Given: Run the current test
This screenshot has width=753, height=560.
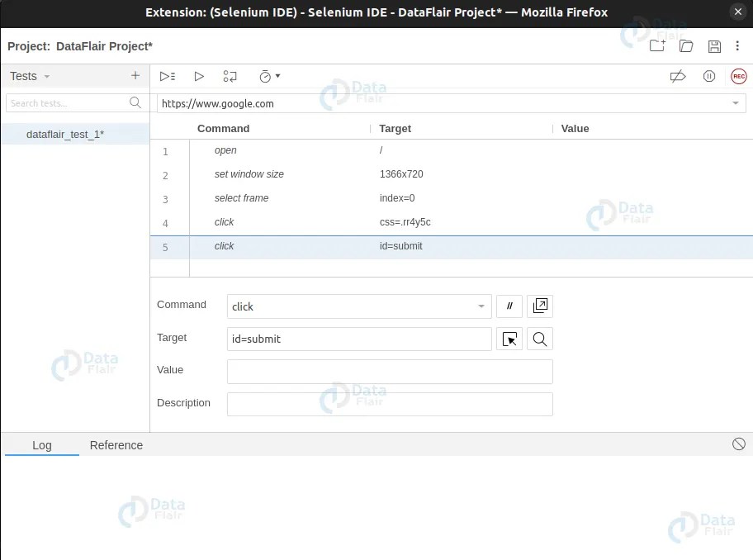Looking at the screenshot, I should point(199,76).
